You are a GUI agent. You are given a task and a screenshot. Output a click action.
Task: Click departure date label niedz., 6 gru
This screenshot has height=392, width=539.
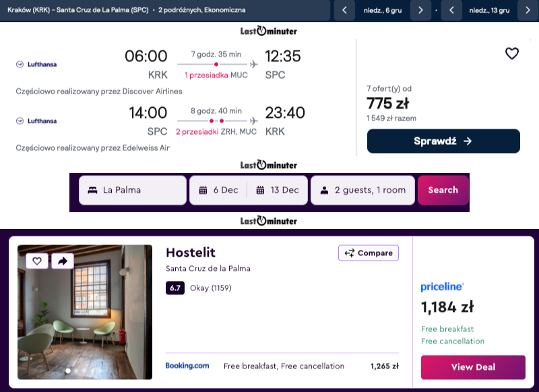383,10
